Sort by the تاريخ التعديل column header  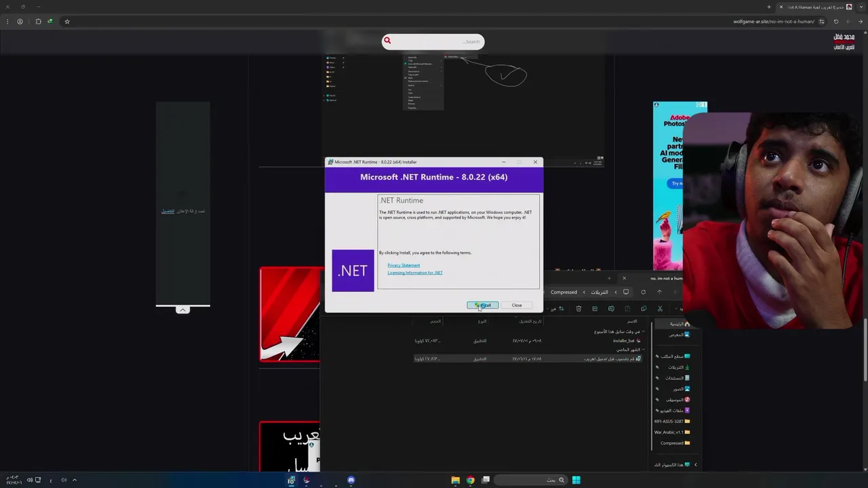531,321
